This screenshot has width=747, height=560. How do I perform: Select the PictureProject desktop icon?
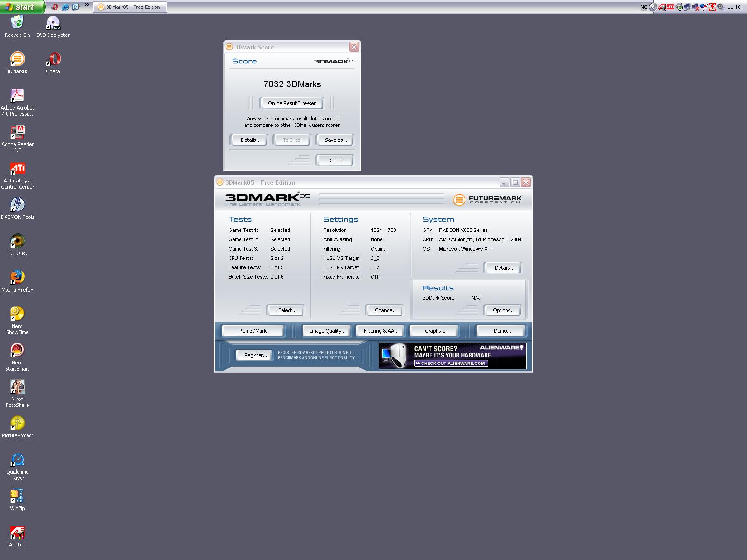17,427
